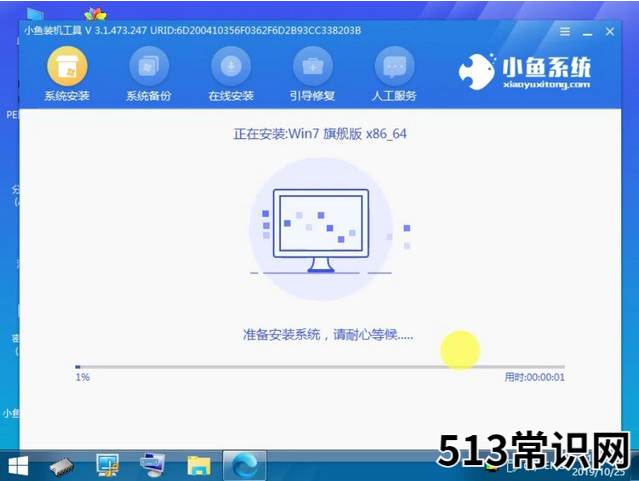
Task: Open the memory chip taskbar icon
Action: point(62,466)
